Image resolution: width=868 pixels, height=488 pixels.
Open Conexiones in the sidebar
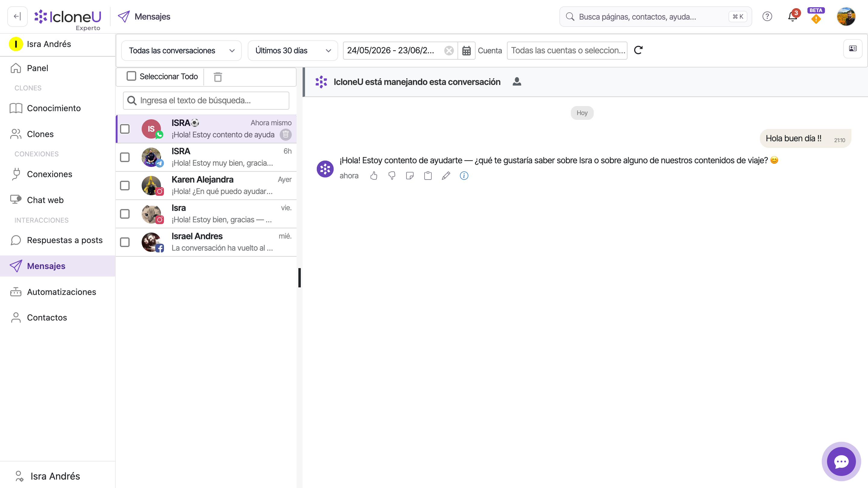tap(58, 174)
